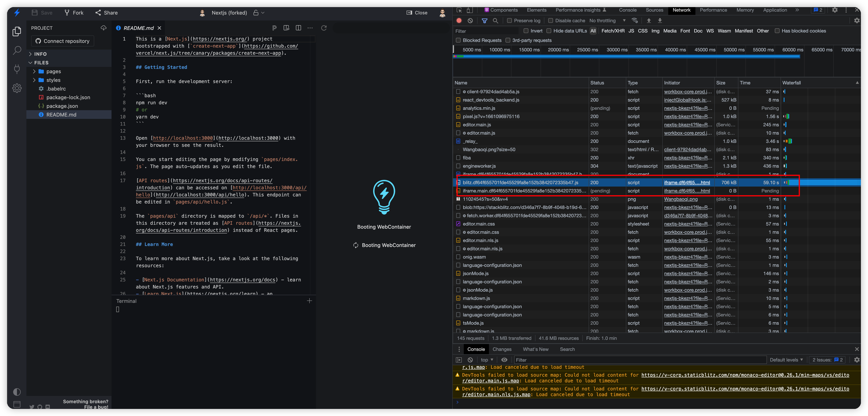Screen dimensions: 868x416
Task: Open the No throttling dropdown
Action: (x=607, y=20)
